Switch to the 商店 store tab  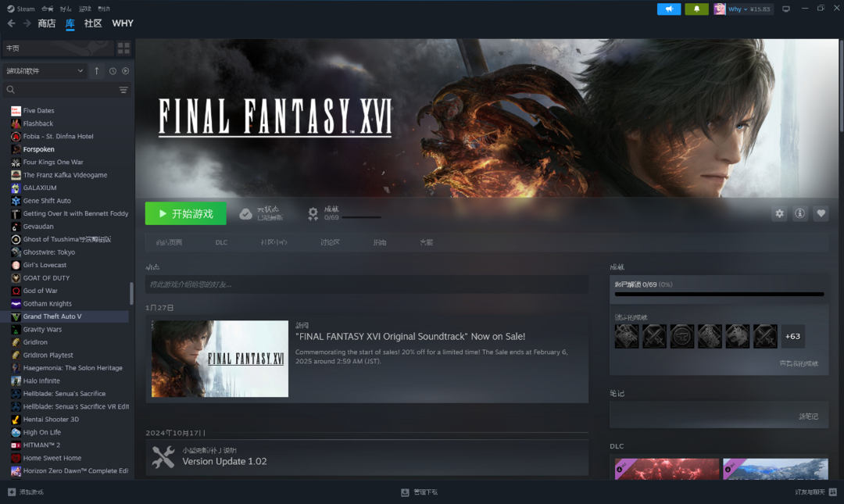click(x=47, y=23)
